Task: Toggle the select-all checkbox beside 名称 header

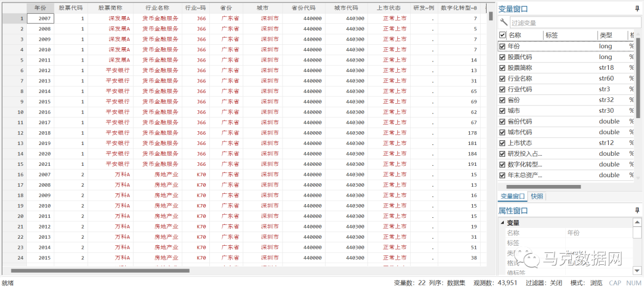Action: tap(502, 35)
